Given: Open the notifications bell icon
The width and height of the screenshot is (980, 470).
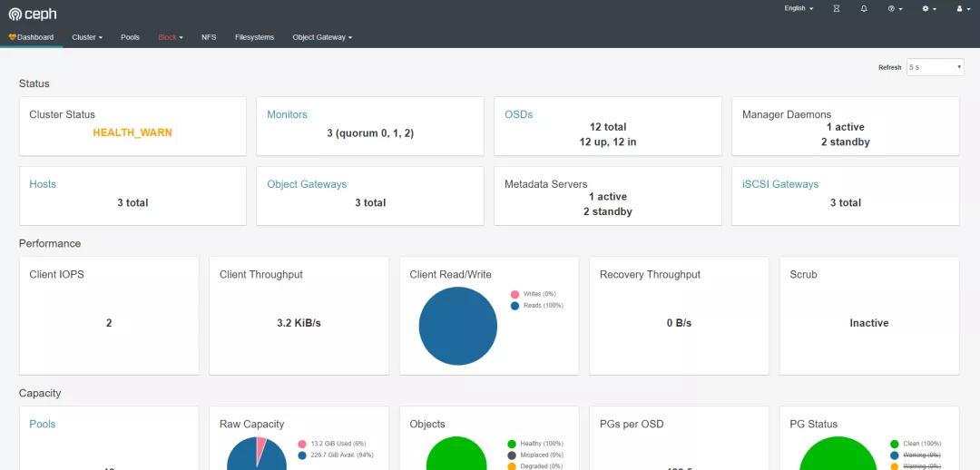Looking at the screenshot, I should (864, 9).
